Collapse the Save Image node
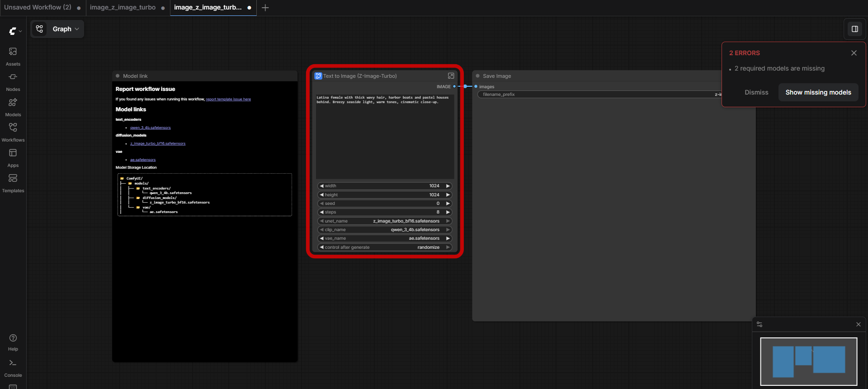The width and height of the screenshot is (868, 389). [x=477, y=76]
